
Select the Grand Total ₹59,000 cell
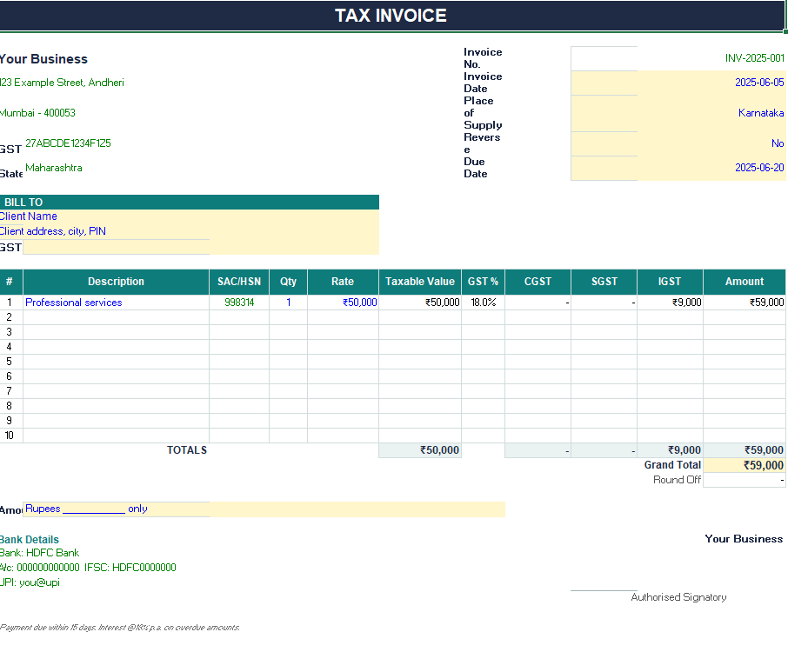(745, 465)
